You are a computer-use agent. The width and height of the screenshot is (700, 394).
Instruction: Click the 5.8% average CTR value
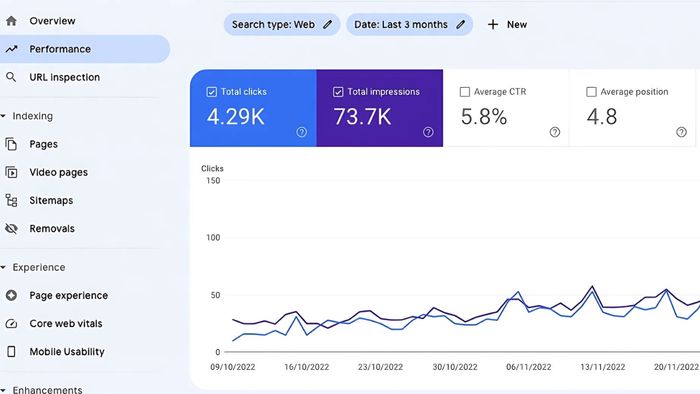[484, 117]
